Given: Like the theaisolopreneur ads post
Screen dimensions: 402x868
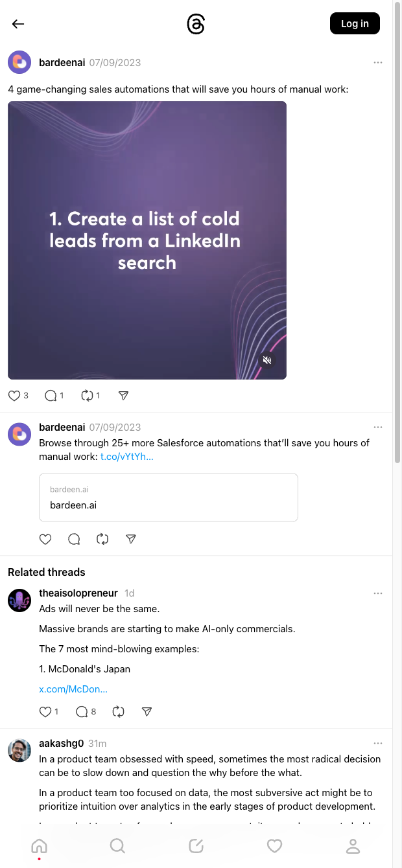Looking at the screenshot, I should [x=45, y=711].
